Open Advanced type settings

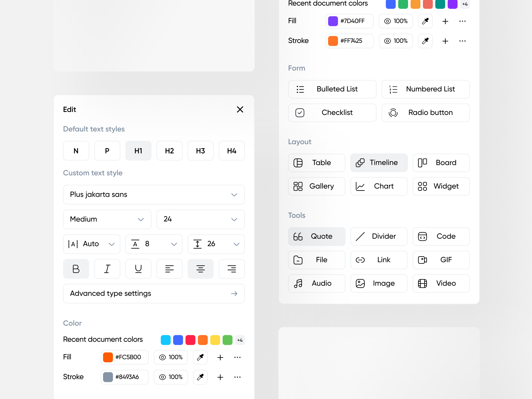pos(154,293)
